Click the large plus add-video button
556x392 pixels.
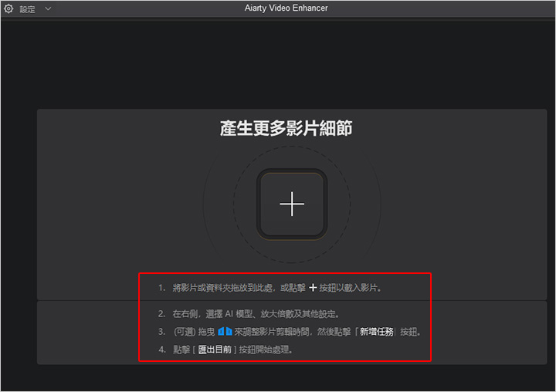tap(292, 204)
